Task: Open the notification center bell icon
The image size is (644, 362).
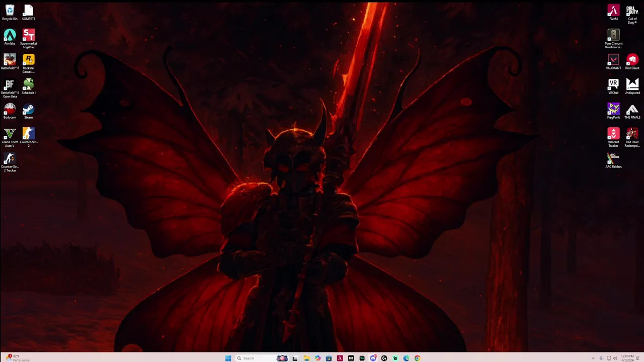Action: pyautogui.click(x=637, y=358)
